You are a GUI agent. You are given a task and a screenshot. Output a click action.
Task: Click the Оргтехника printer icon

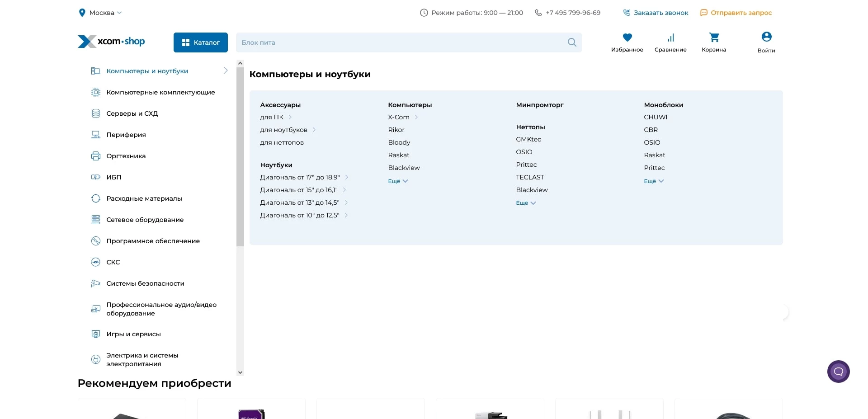(96, 156)
